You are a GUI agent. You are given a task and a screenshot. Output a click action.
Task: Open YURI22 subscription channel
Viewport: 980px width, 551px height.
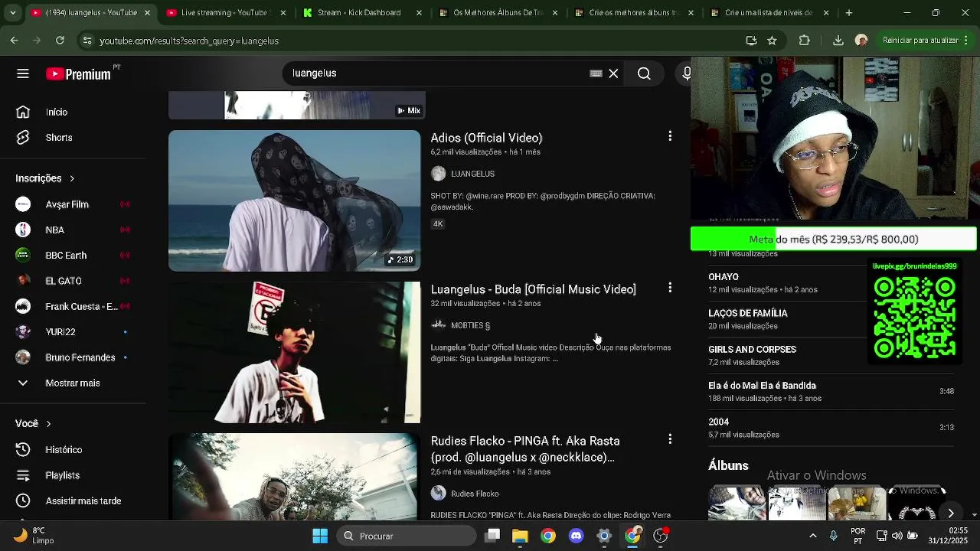73,332
